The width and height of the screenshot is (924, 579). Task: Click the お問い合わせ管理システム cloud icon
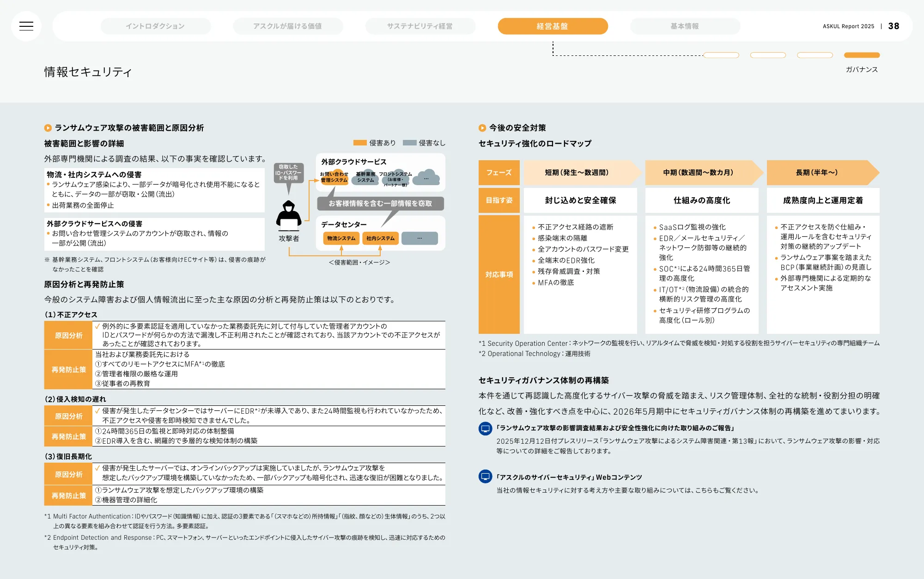click(x=334, y=177)
